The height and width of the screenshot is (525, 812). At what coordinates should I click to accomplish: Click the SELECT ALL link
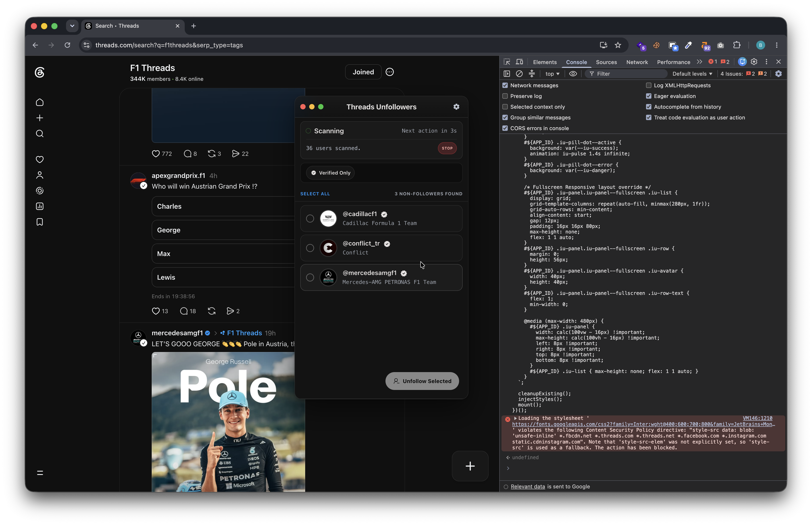tap(315, 194)
